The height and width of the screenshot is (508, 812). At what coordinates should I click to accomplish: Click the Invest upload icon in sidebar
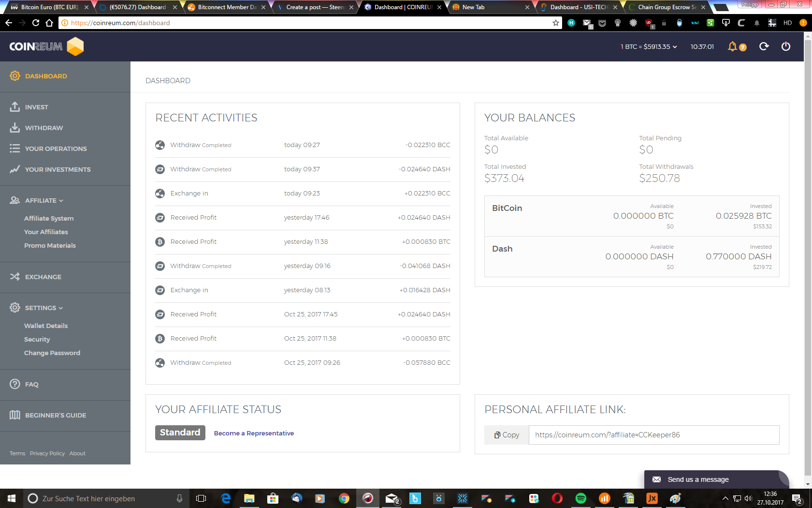coord(15,107)
